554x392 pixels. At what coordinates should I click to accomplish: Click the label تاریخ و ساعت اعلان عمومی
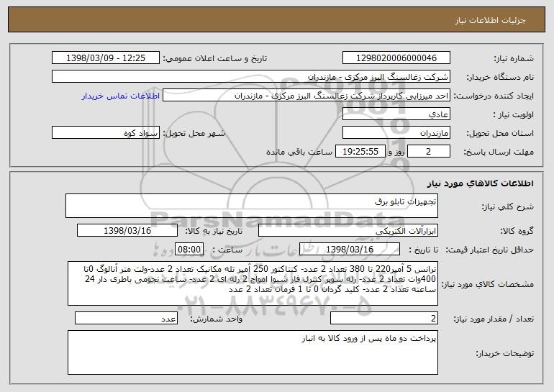pyautogui.click(x=215, y=59)
